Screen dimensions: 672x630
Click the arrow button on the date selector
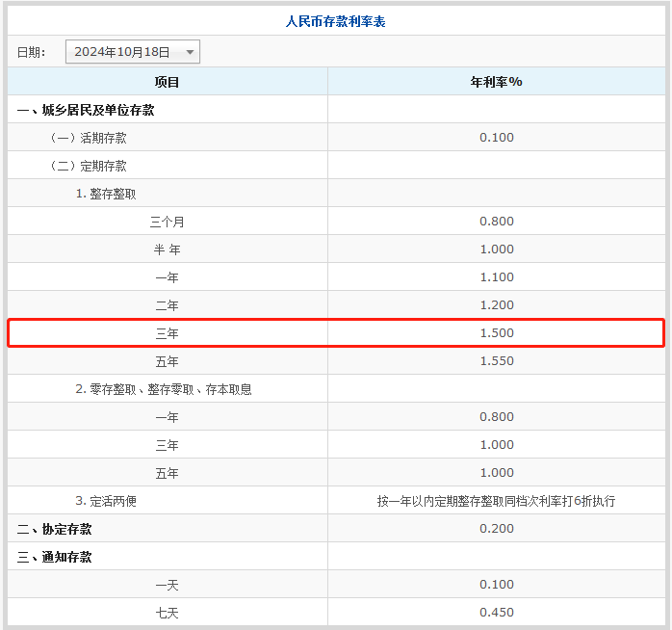[190, 52]
